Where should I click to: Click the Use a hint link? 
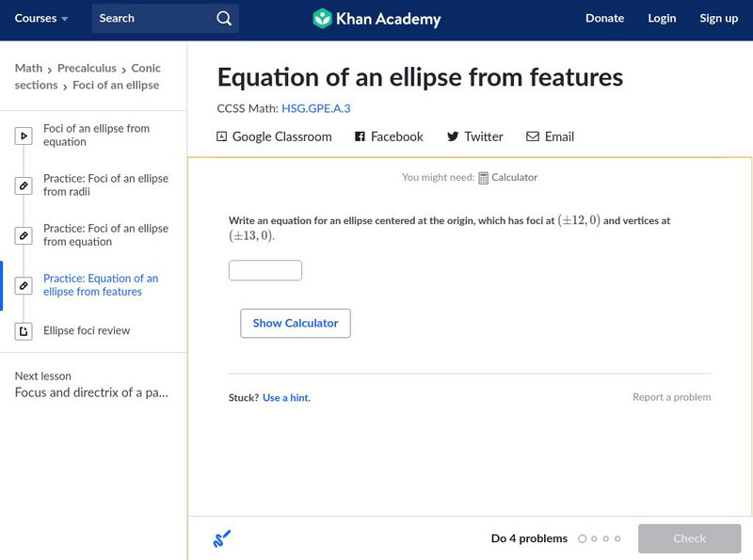[286, 398]
